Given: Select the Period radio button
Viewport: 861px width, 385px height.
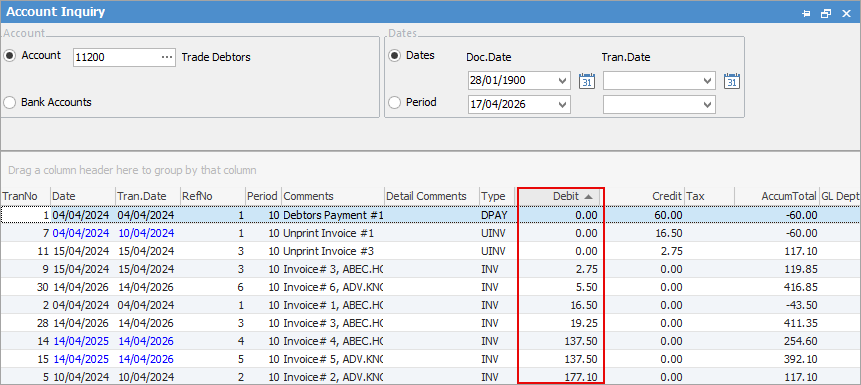Looking at the screenshot, I should click(x=395, y=102).
